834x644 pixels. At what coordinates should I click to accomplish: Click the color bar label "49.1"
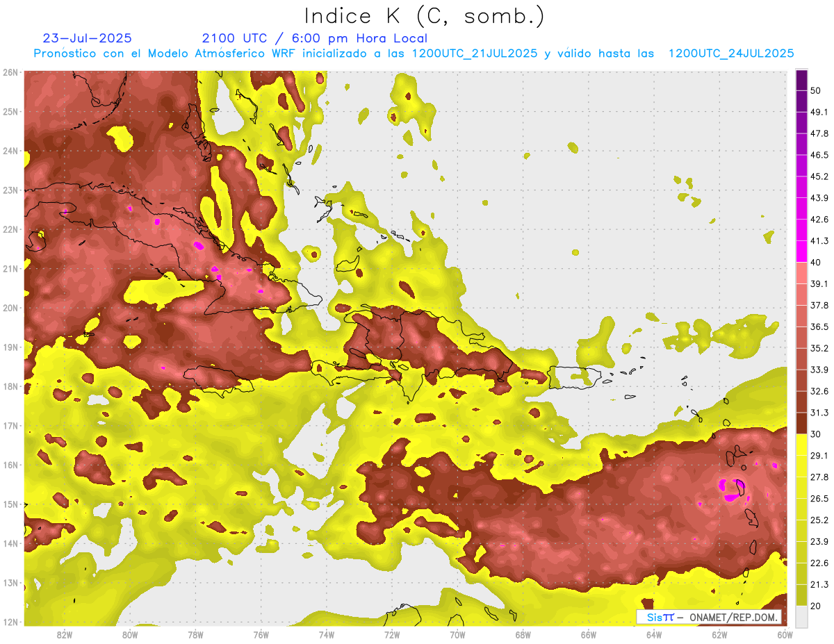(x=819, y=112)
